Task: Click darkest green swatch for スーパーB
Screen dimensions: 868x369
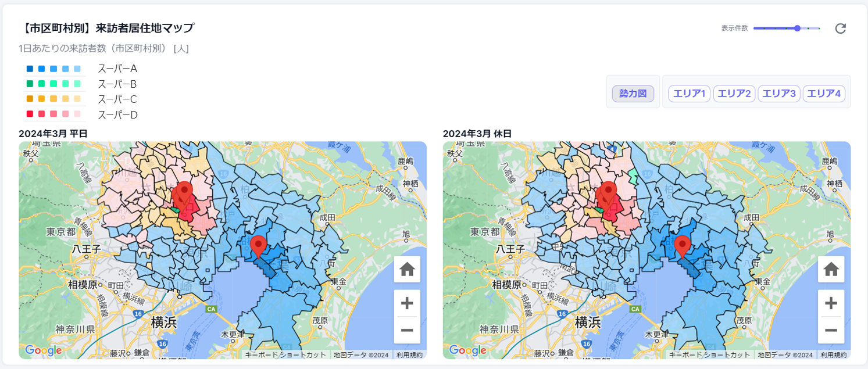Action: coord(30,84)
